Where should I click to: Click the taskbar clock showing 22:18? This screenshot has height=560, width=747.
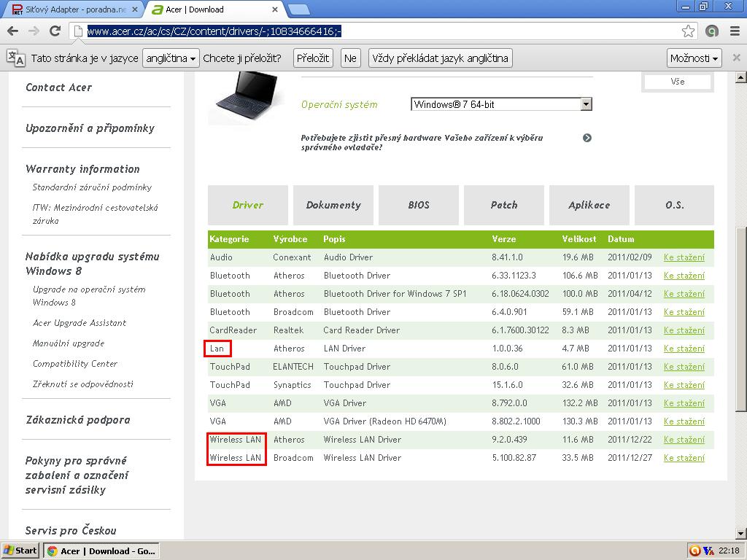pyautogui.click(x=729, y=551)
